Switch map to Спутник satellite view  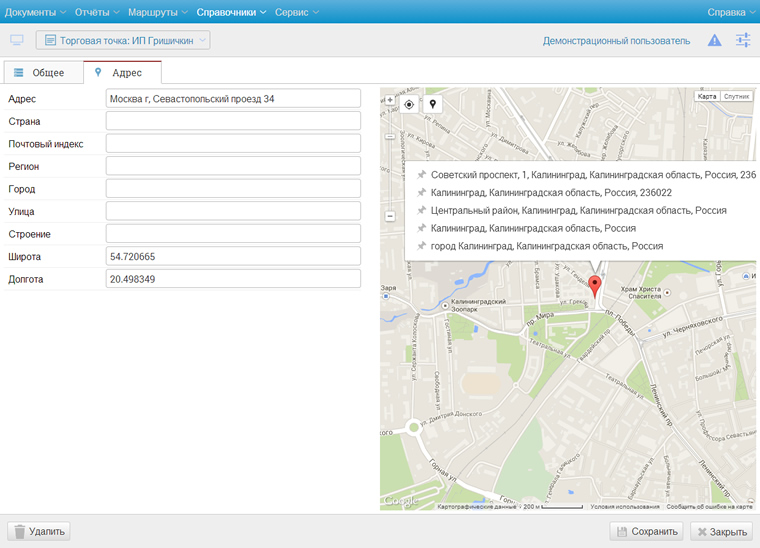click(x=737, y=96)
